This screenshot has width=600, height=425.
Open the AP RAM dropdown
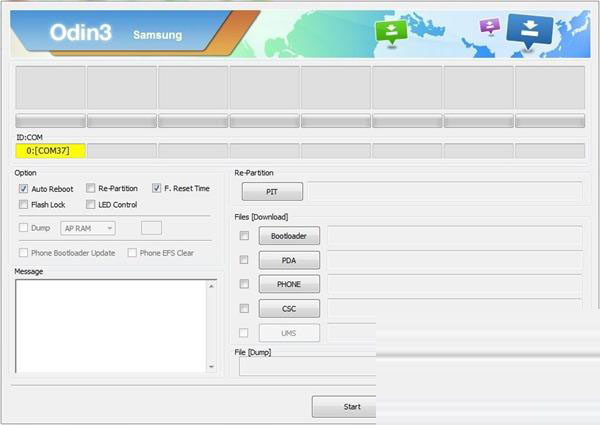(x=88, y=228)
